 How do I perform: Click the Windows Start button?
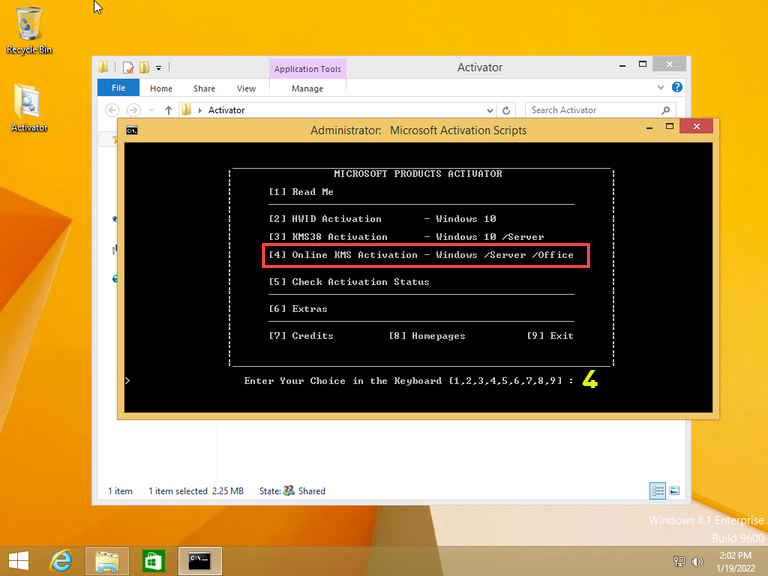point(19,561)
